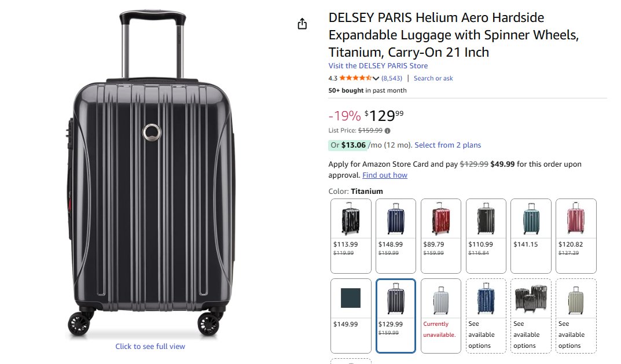This screenshot has width=621, height=364.
Task: Click the Find out how link
Action: (x=384, y=175)
